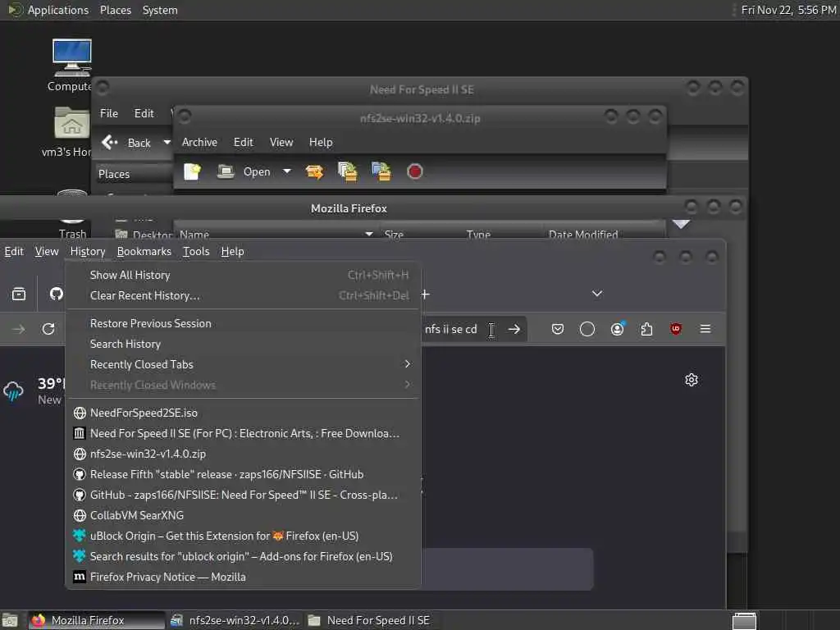
Task: Click the clock showing Fri Nov 22
Action: 788,10
